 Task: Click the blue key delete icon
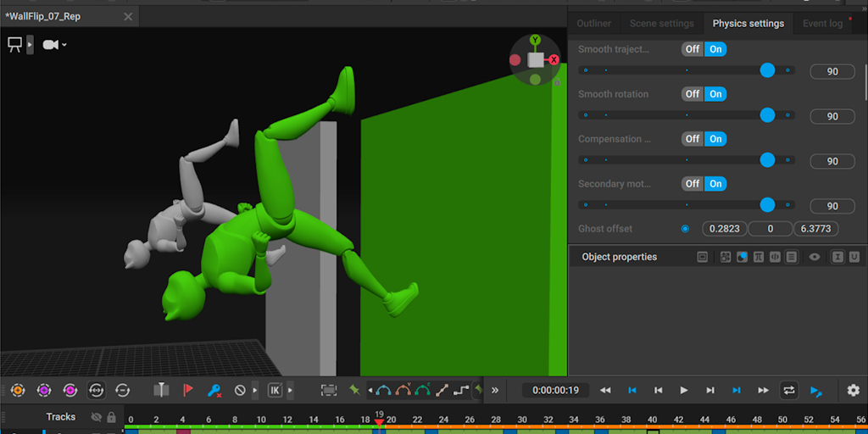214,390
